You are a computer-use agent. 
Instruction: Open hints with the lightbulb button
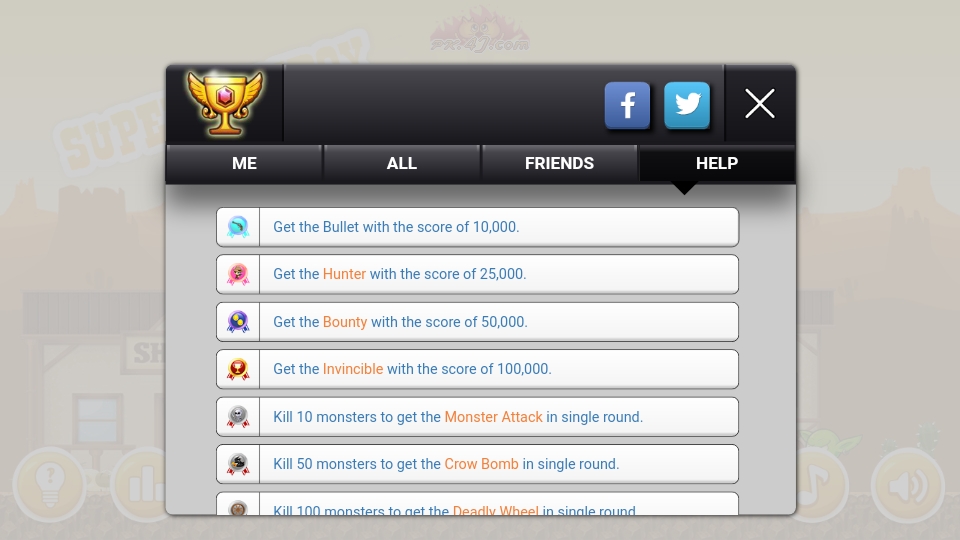[x=50, y=486]
